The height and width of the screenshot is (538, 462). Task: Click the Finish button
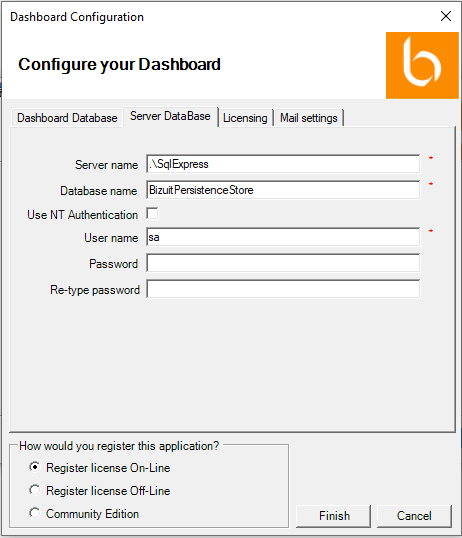(x=334, y=516)
